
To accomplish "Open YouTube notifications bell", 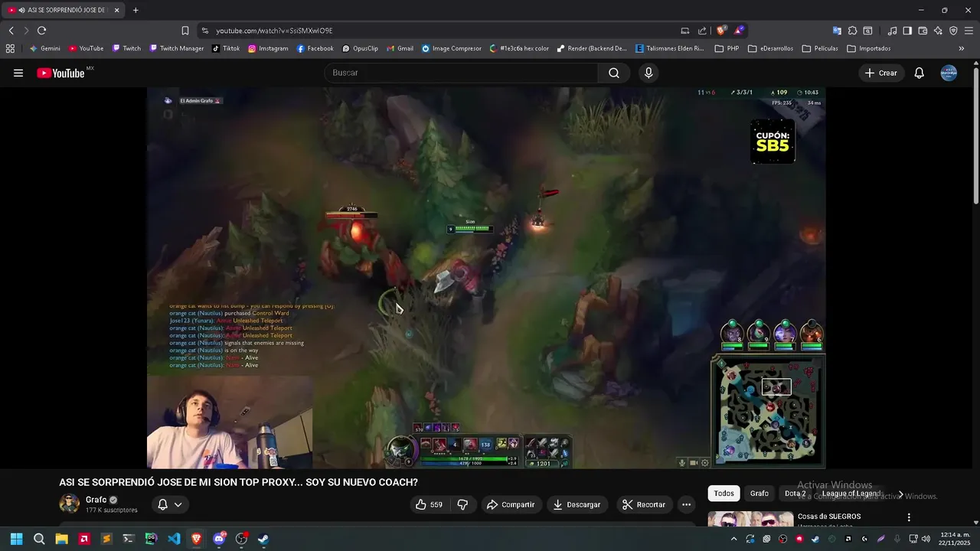I will [x=920, y=73].
